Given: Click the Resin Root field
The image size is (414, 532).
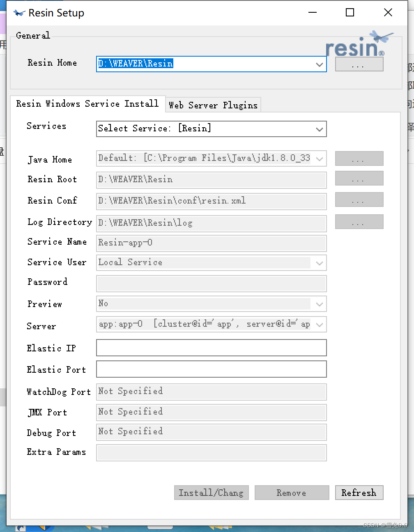Looking at the screenshot, I should (x=211, y=180).
